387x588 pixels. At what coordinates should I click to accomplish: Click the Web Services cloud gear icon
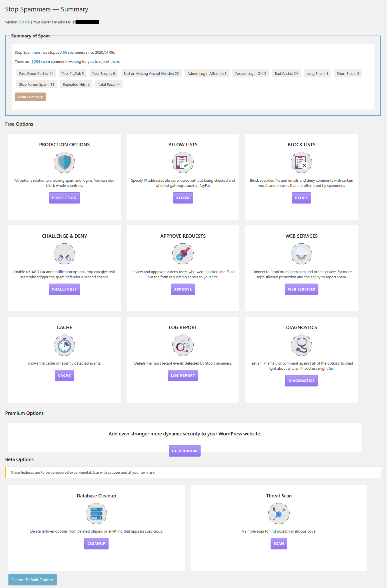(x=301, y=254)
